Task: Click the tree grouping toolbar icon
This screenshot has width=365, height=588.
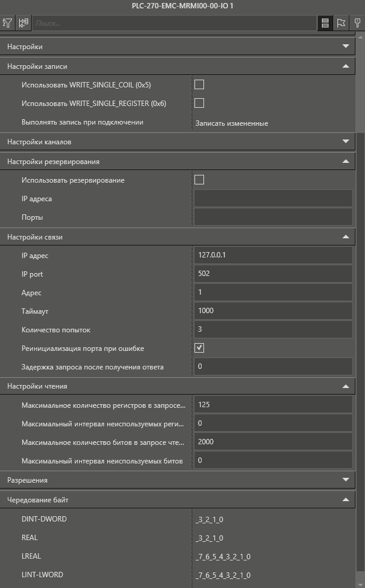Action: click(23, 23)
